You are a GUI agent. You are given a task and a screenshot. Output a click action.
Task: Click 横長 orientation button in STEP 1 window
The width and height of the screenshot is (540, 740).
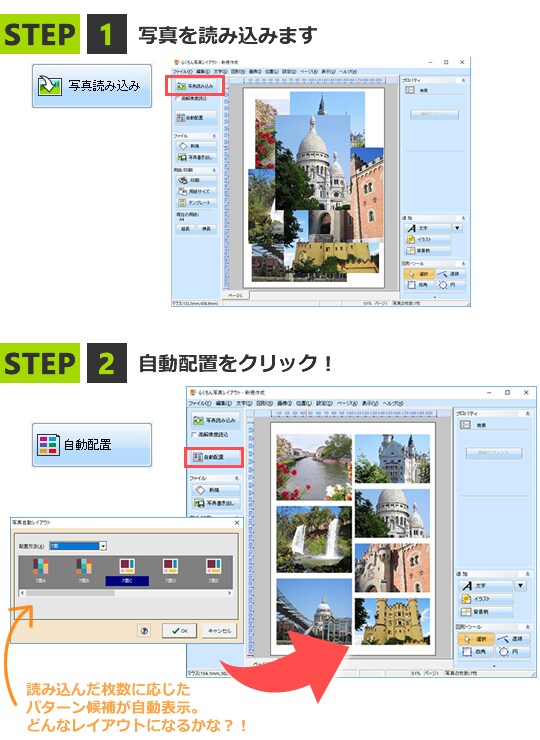click(207, 229)
